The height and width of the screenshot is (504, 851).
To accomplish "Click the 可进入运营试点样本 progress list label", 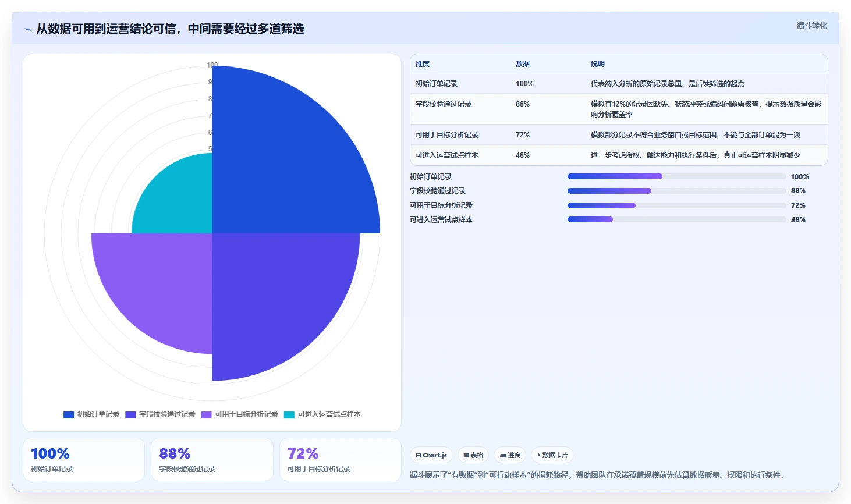I will coord(441,220).
